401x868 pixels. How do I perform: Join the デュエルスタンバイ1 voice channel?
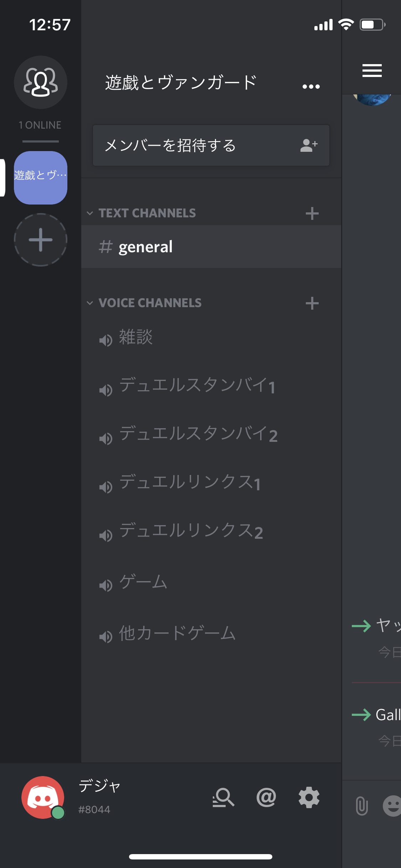click(x=211, y=386)
